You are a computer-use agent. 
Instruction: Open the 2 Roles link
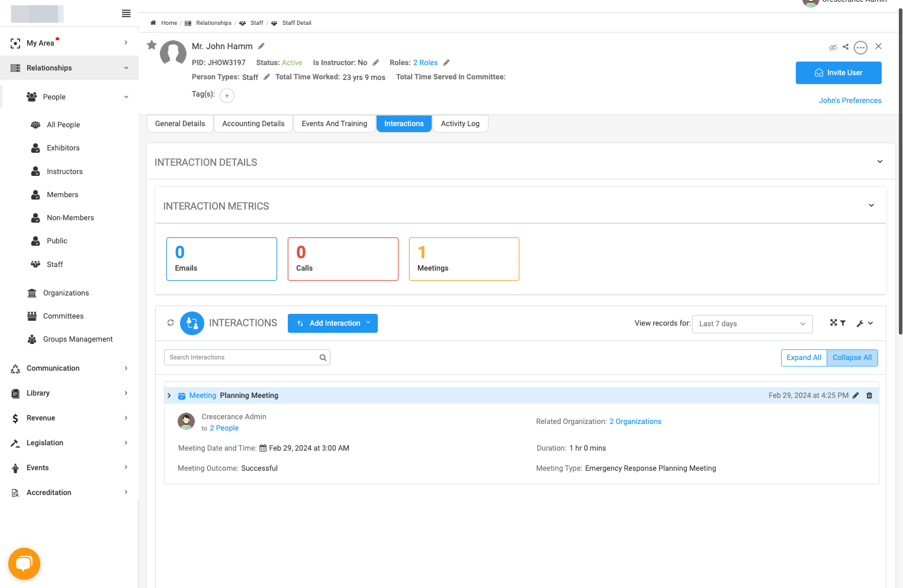426,63
